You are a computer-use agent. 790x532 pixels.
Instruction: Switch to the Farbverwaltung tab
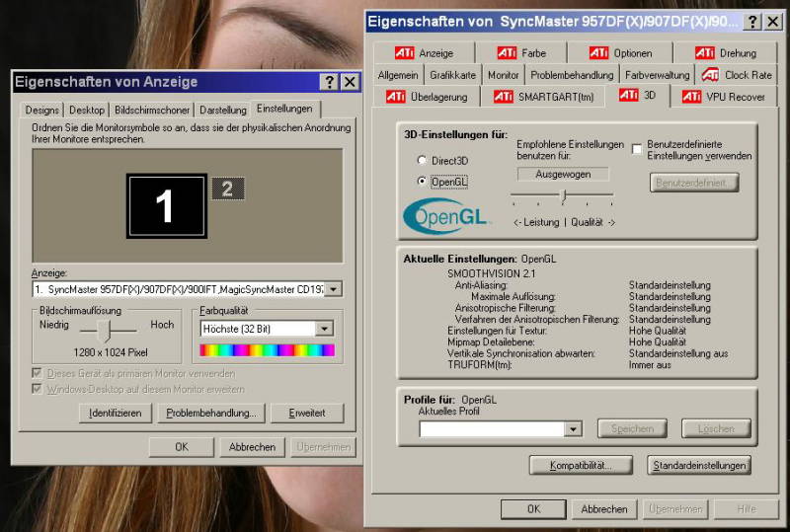(x=657, y=75)
